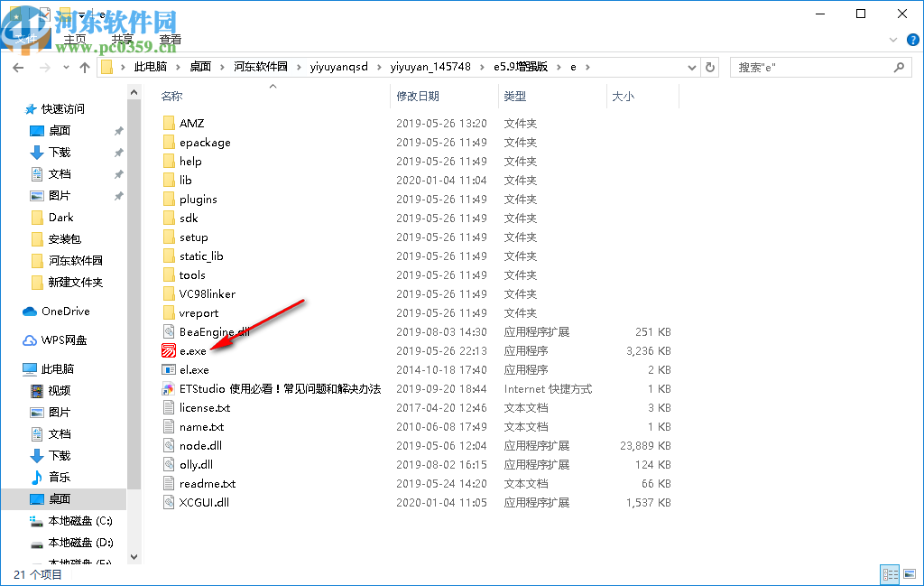
Task: Open the breadcrumb dropdown after e5.9增强版
Action: pyautogui.click(x=558, y=66)
